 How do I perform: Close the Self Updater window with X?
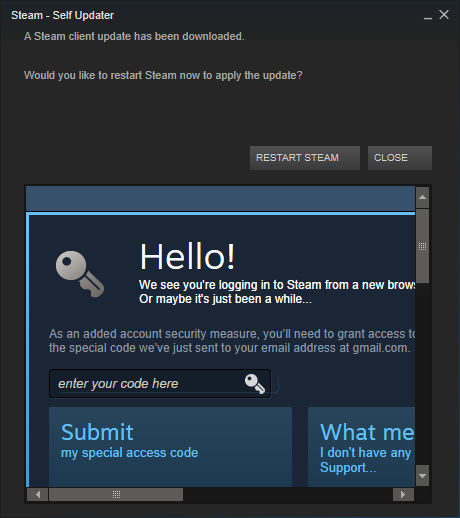pyautogui.click(x=444, y=15)
